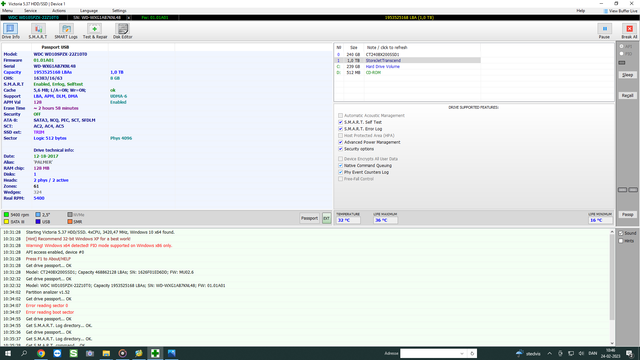Select the C: Hard Drive Volume row
The width and height of the screenshot is (640, 360).
click(407, 67)
